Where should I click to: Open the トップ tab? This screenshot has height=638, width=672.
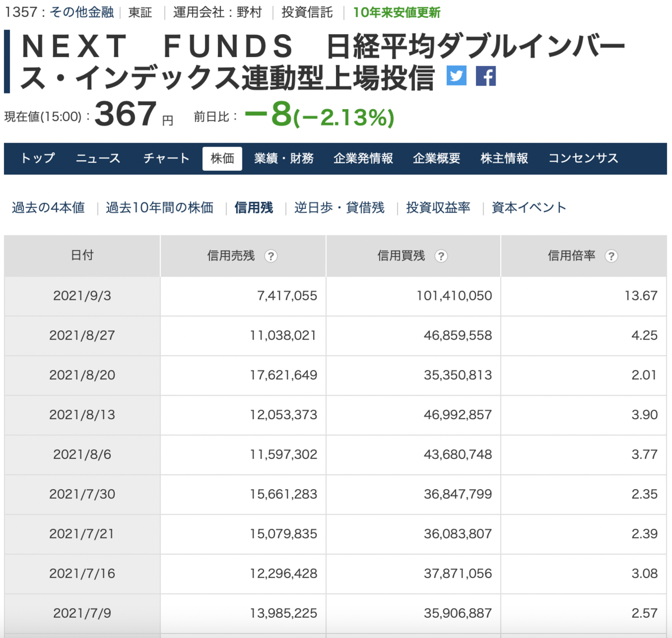click(38, 158)
